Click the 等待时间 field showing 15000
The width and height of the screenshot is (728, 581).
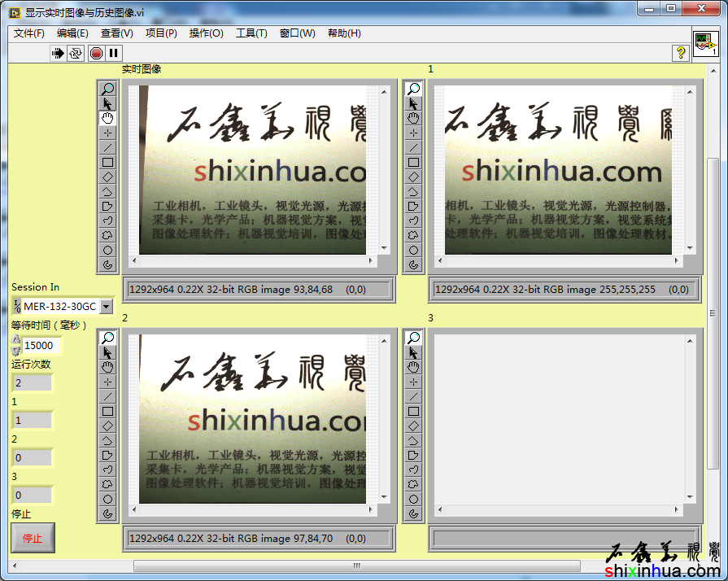pos(41,346)
